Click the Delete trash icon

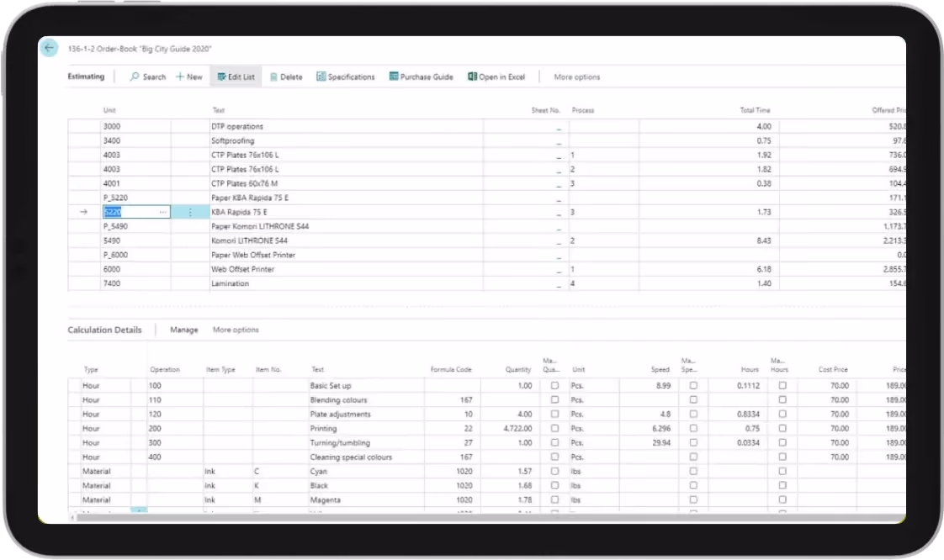pos(273,77)
